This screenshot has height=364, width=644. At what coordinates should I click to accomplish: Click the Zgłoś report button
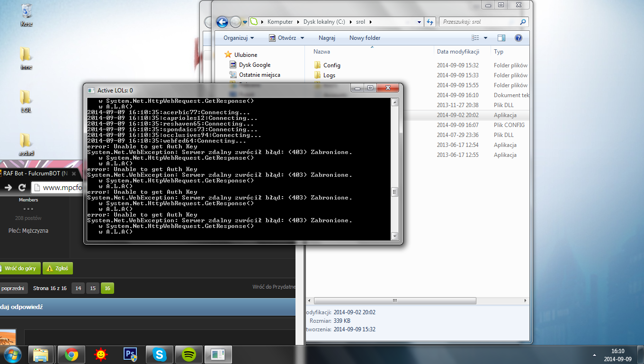click(x=58, y=268)
